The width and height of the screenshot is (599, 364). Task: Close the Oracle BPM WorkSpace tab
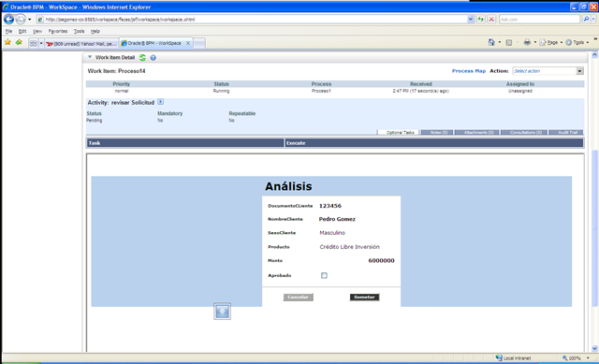188,43
